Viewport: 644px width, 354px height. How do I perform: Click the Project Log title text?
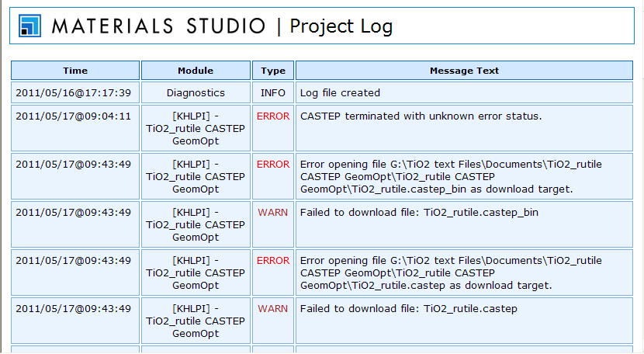tap(341, 26)
